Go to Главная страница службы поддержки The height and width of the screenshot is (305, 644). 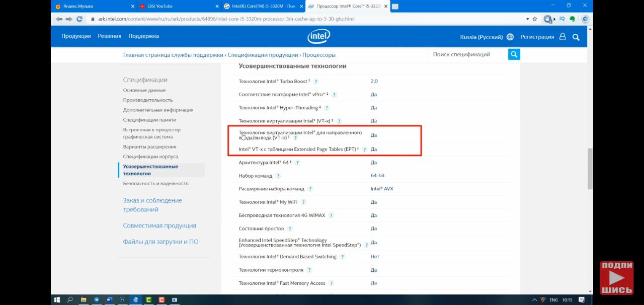pos(173,55)
